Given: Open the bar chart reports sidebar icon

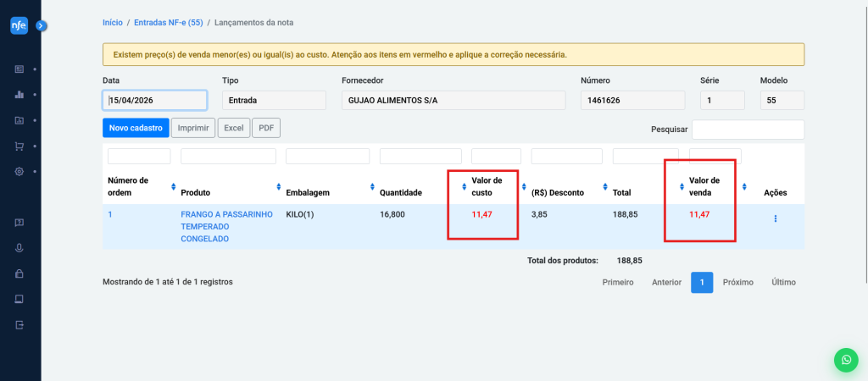Looking at the screenshot, I should point(19,95).
